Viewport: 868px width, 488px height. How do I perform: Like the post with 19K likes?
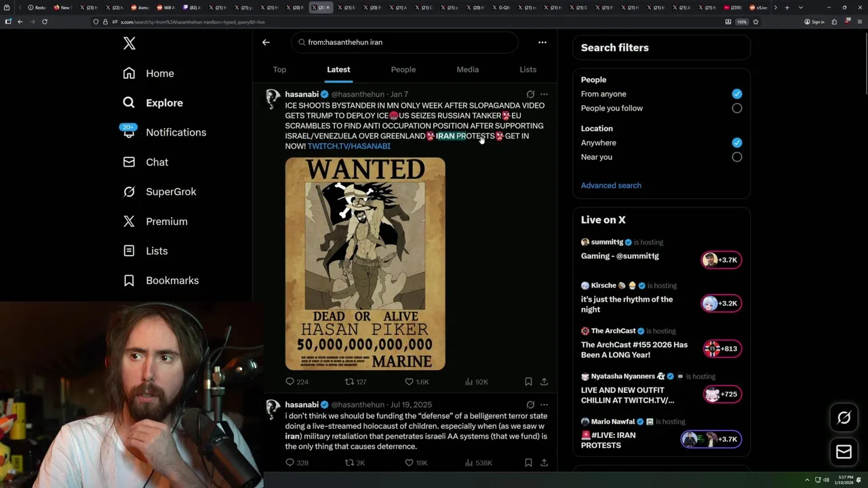click(x=416, y=463)
